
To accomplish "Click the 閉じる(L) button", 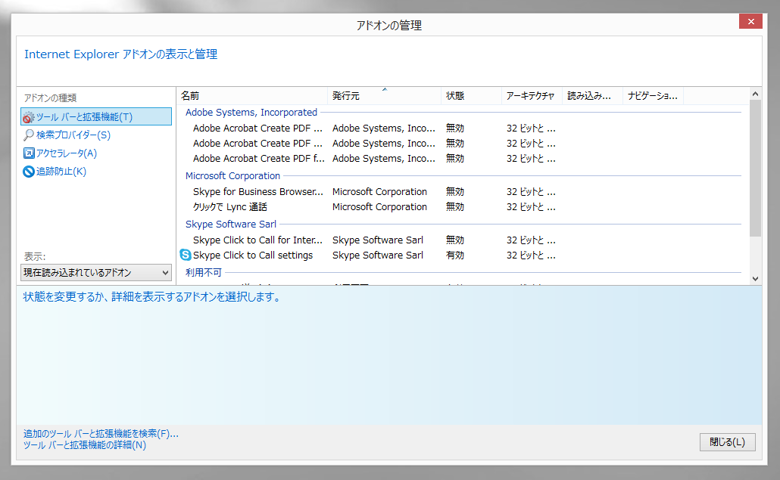I will pos(727,442).
